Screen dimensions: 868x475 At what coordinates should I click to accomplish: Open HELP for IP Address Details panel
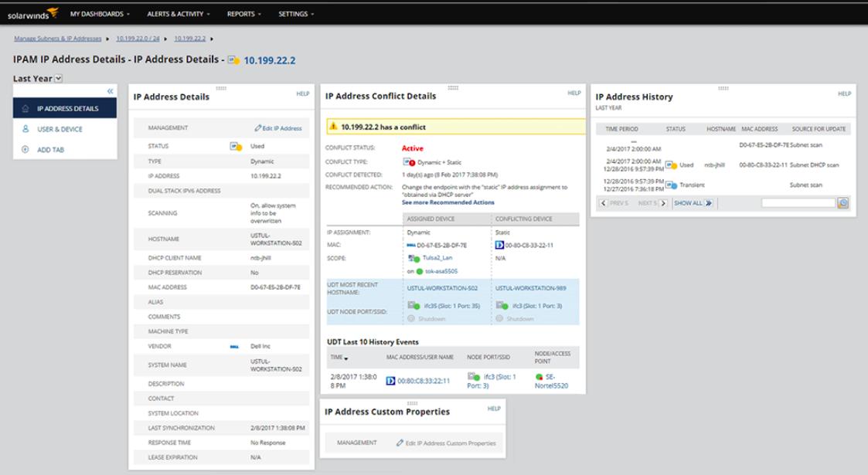(303, 93)
